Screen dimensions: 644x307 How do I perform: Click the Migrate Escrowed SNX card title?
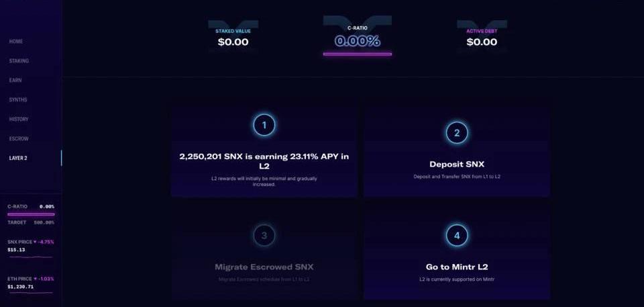coord(264,267)
